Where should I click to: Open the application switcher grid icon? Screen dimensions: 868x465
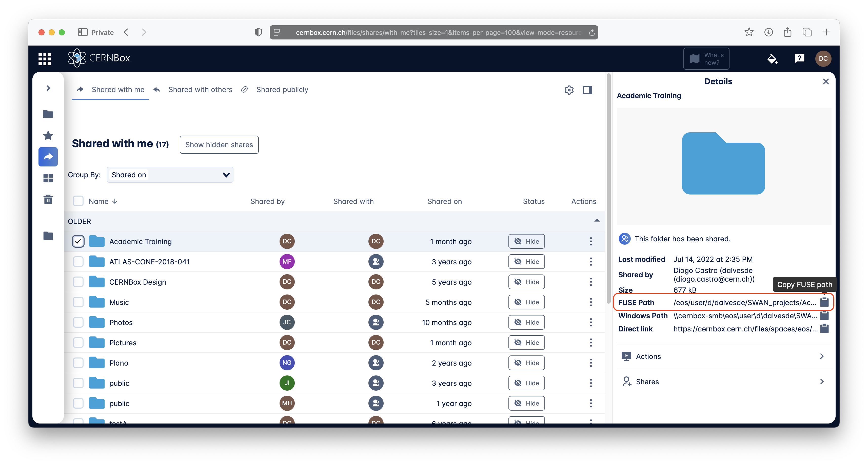point(45,59)
